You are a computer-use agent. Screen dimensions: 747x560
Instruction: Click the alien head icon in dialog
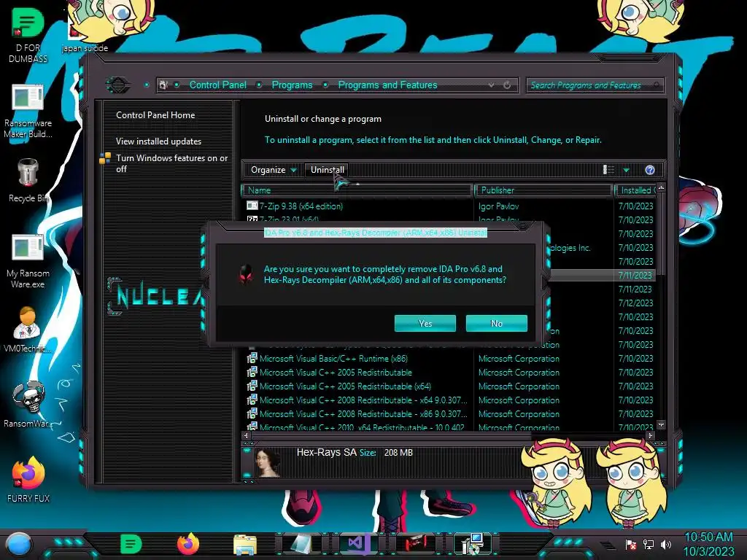point(246,274)
